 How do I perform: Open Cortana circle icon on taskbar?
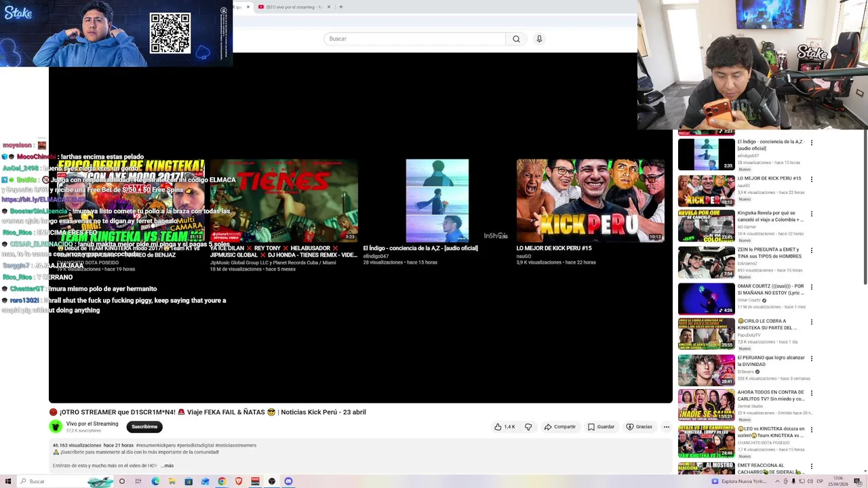coord(122,481)
